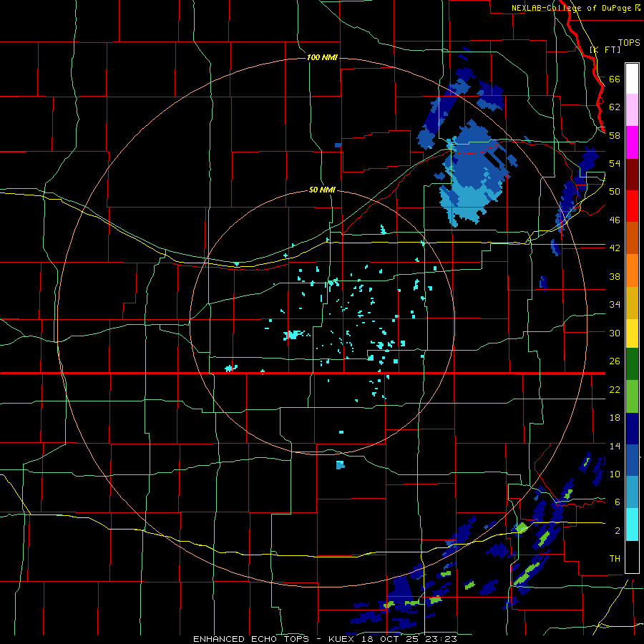This screenshot has width=644, height=644.
Task: Click the gold legend swatch
Action: tap(632, 303)
